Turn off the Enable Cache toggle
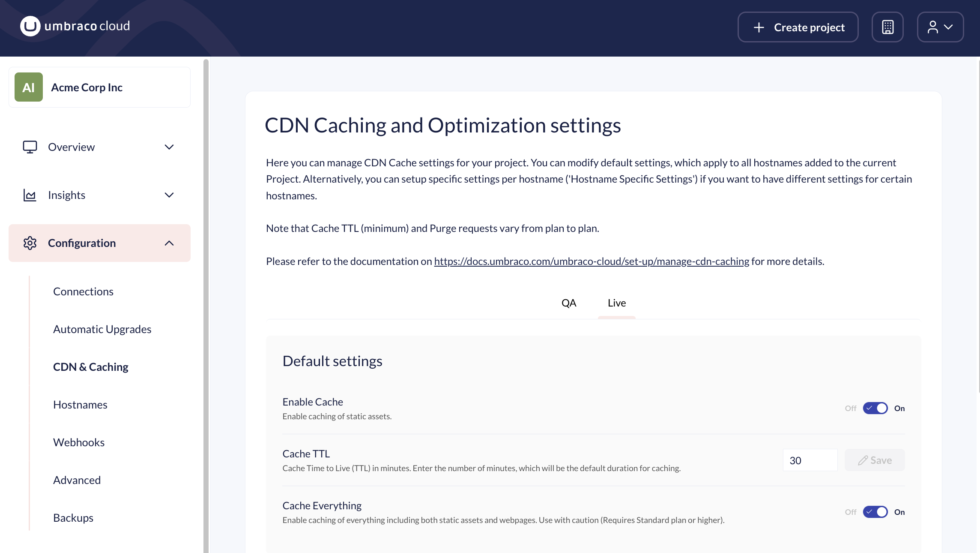The width and height of the screenshot is (980, 553). 875,408
